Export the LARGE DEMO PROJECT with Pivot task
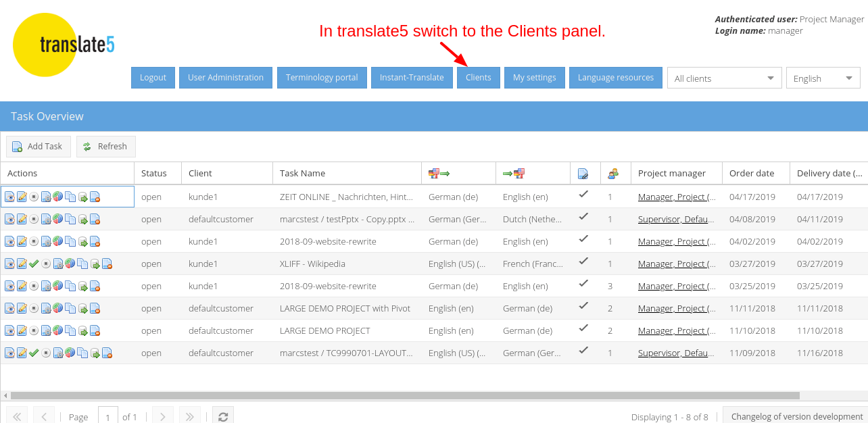Viewport: 868px width, 423px height. point(82,308)
